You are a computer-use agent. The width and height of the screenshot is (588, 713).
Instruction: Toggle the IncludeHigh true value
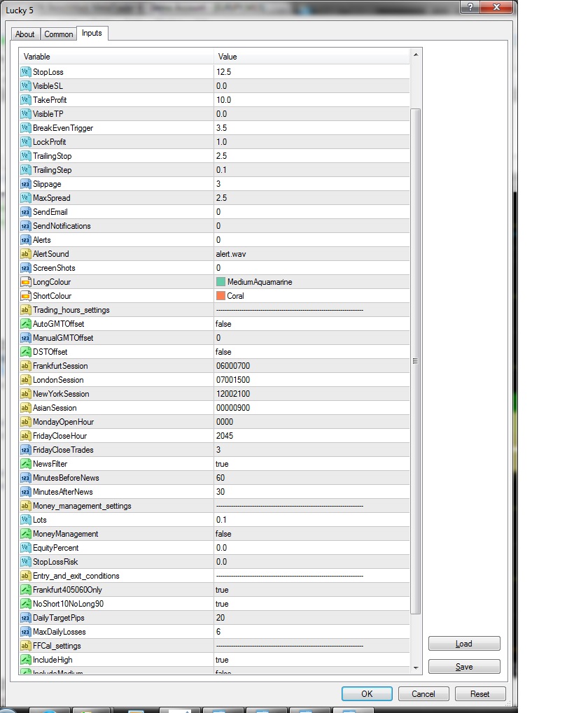[311, 660]
